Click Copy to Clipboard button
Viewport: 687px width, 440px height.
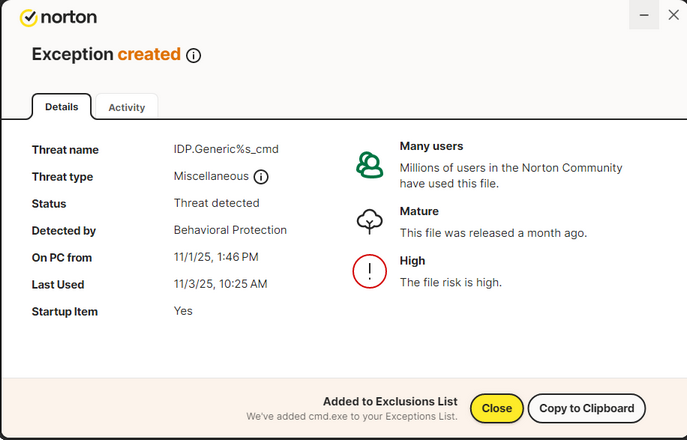pos(587,408)
